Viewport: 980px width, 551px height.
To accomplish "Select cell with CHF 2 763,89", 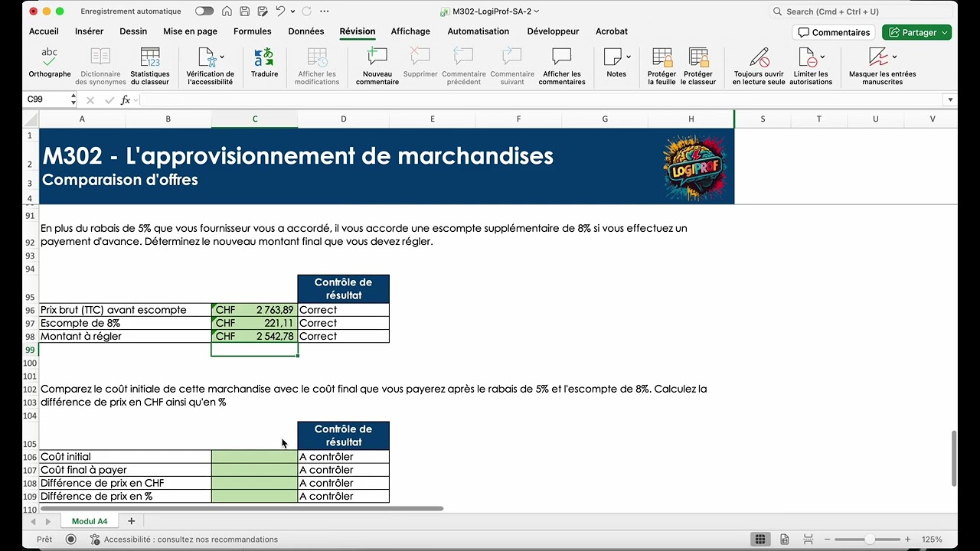I will pos(254,310).
